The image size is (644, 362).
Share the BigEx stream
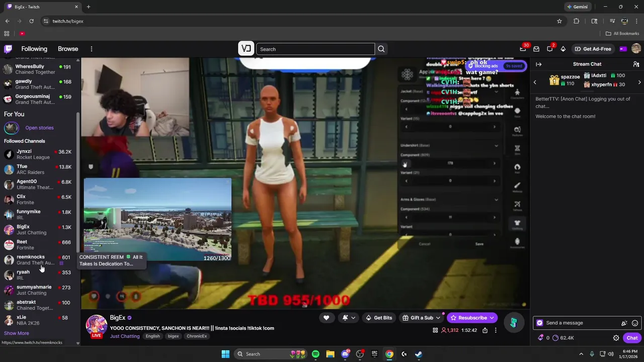(485, 330)
